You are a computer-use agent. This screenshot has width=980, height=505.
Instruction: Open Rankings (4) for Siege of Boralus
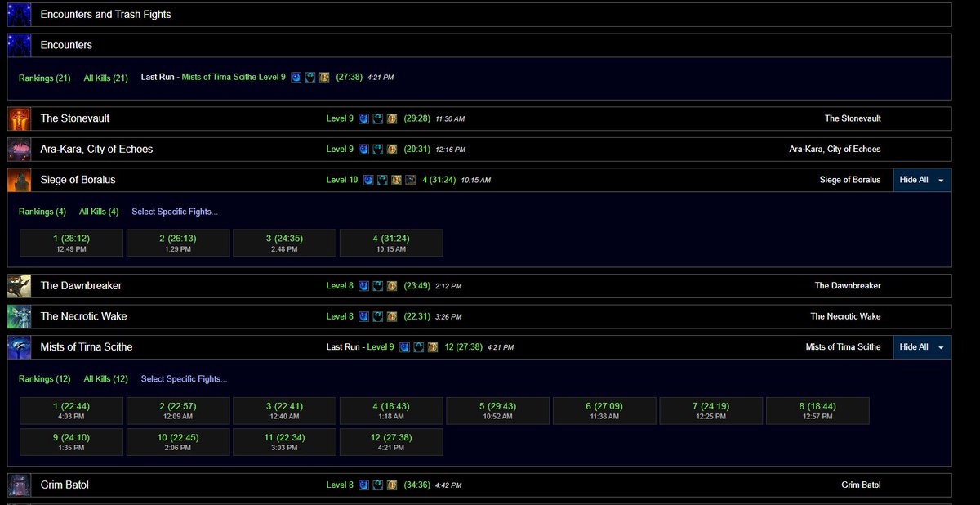click(42, 212)
